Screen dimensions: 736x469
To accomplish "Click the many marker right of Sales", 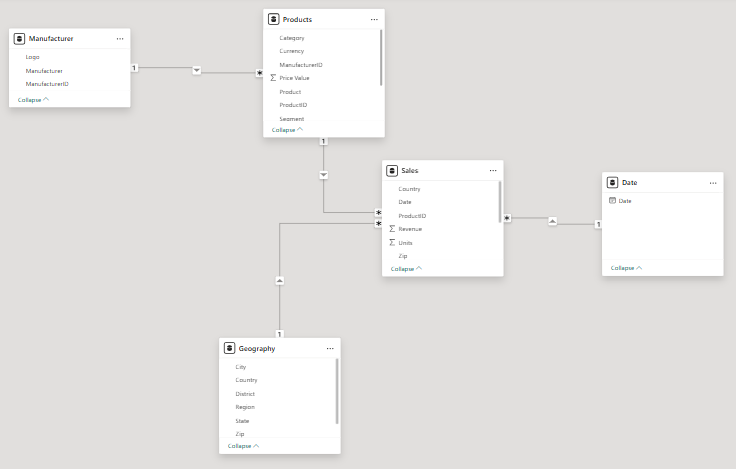I will pyautogui.click(x=507, y=218).
